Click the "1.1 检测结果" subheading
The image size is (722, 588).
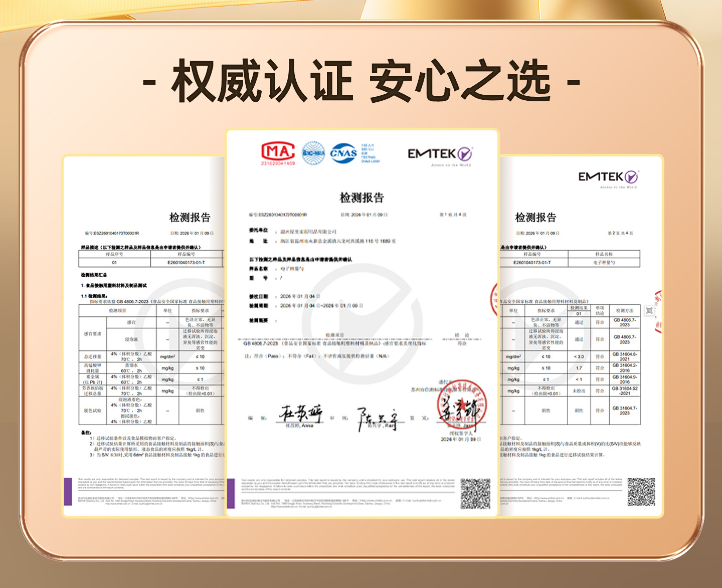(x=94, y=296)
